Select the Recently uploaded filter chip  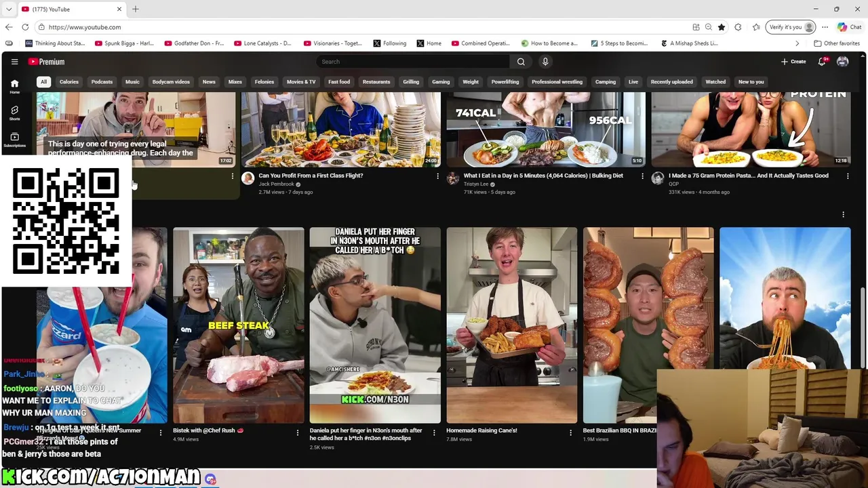pos(671,82)
